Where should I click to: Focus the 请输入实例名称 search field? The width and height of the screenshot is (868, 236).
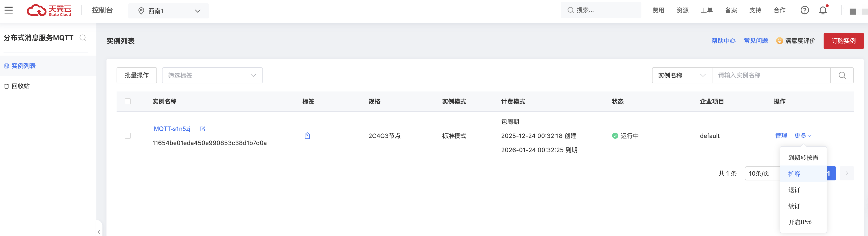tap(771, 75)
